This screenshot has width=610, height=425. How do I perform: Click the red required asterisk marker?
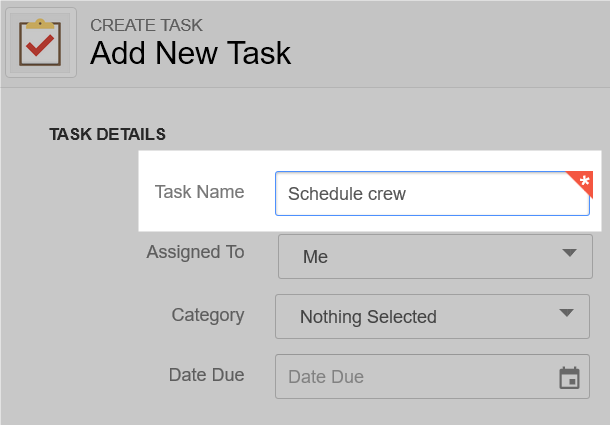coord(580,184)
